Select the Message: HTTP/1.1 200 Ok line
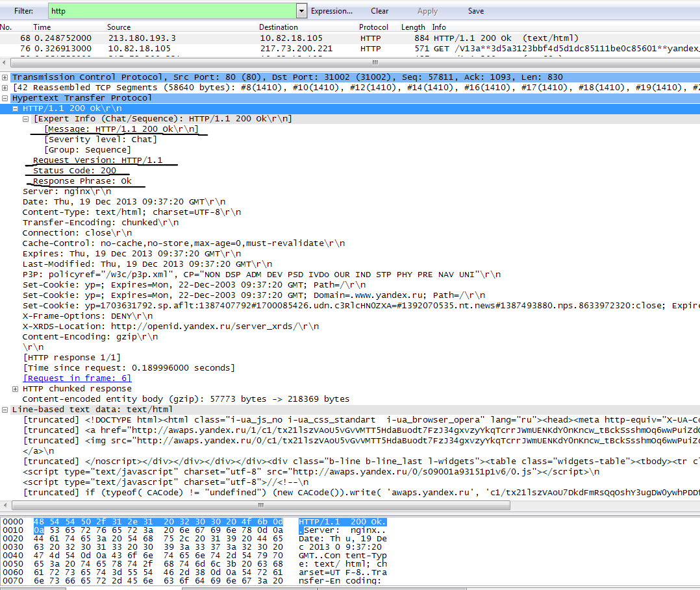Screen dimensions: 700x590 point(121,129)
